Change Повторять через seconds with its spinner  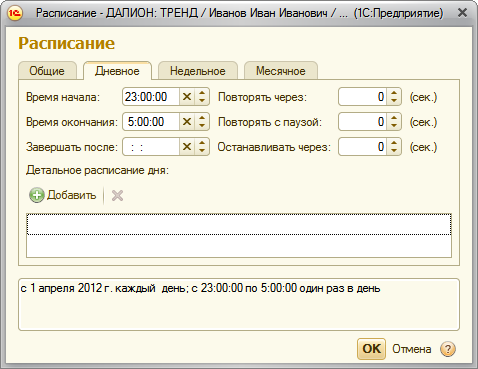click(394, 97)
